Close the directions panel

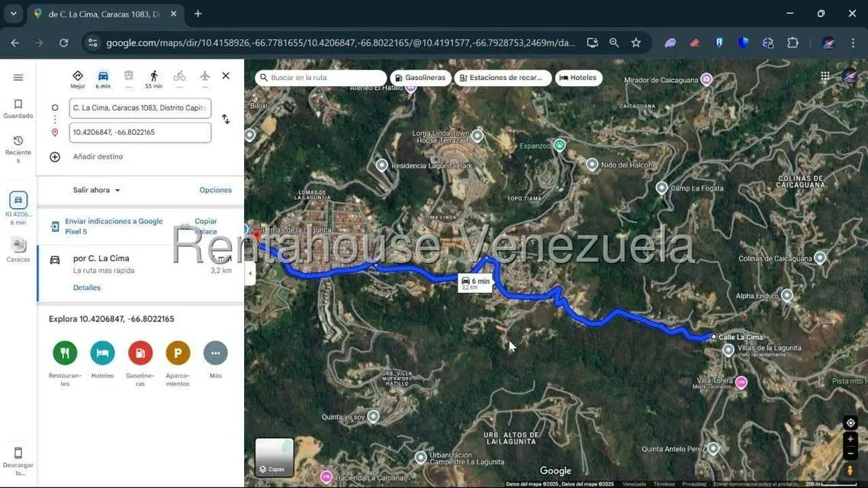pos(226,75)
